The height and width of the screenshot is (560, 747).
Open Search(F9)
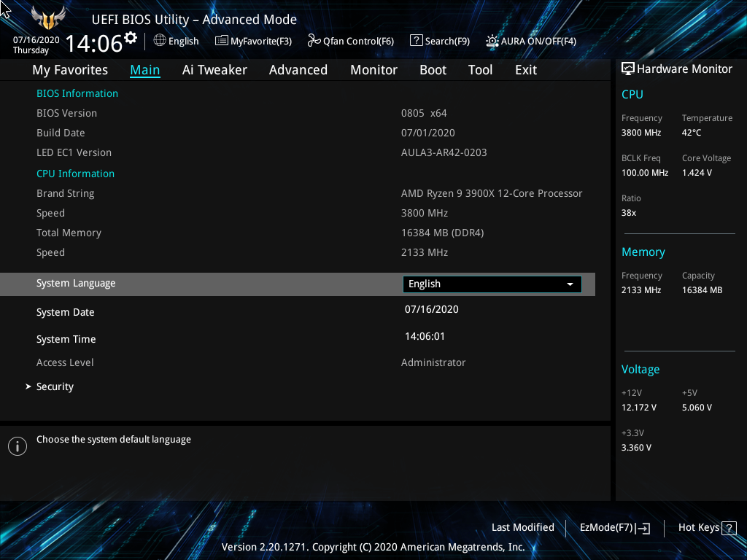[x=440, y=41]
